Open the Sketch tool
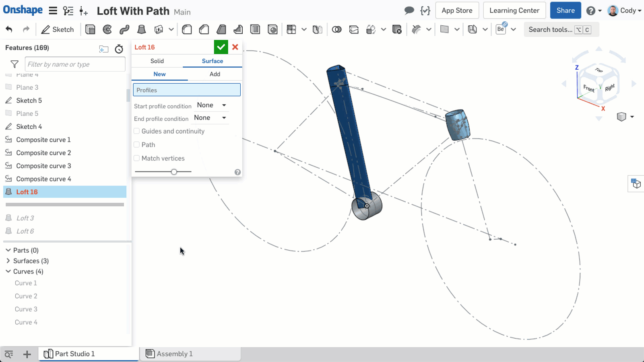 58,29
